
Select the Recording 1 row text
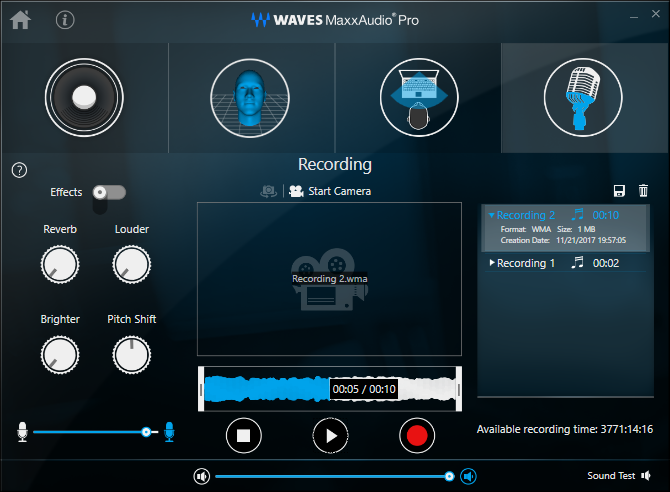coord(526,263)
